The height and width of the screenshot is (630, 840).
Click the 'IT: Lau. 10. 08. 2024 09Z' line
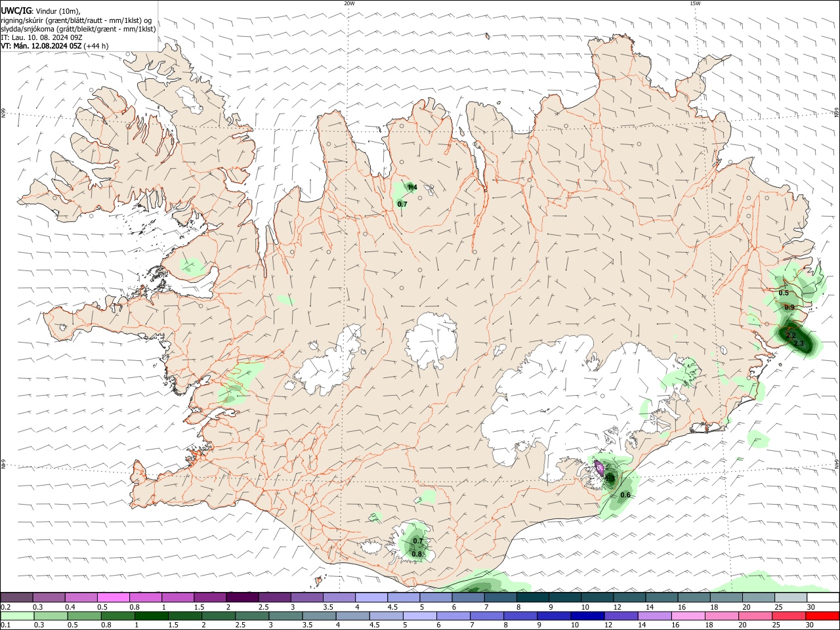point(41,37)
